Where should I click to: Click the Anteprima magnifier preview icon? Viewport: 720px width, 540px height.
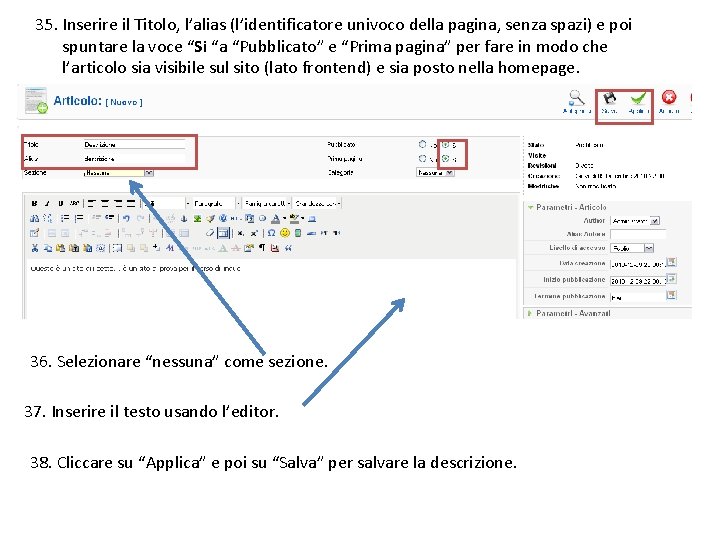pos(576,98)
